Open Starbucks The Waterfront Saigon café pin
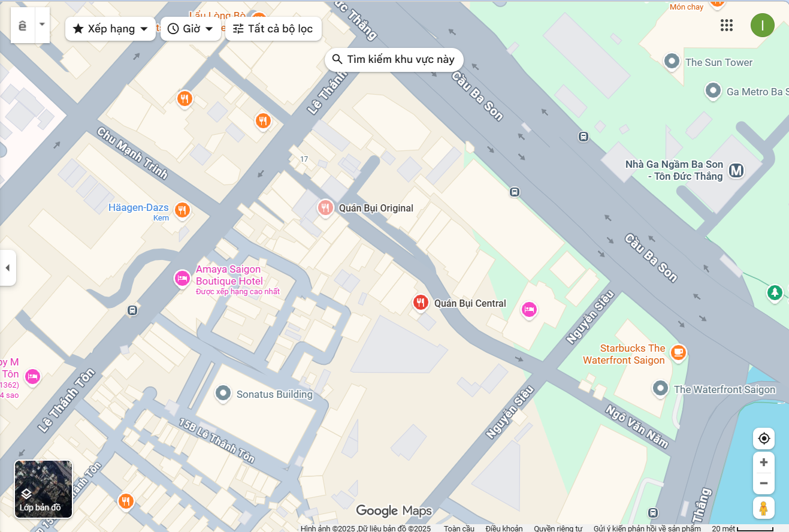Viewport: 789px width, 532px height. pyautogui.click(x=678, y=352)
